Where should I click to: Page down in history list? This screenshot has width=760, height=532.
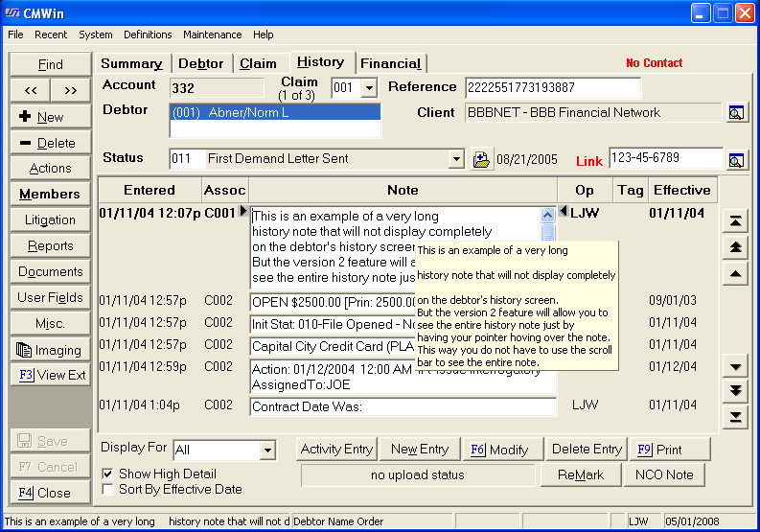pyautogui.click(x=734, y=390)
